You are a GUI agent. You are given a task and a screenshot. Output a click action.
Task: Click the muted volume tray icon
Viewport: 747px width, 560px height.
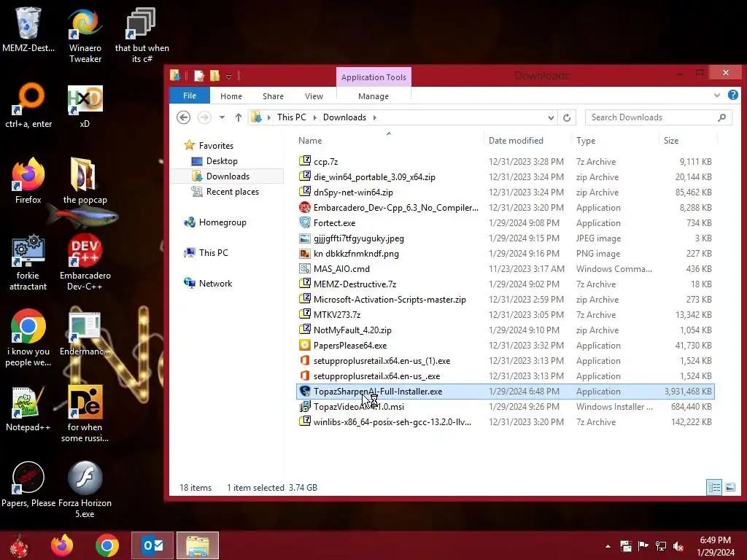pos(678,546)
